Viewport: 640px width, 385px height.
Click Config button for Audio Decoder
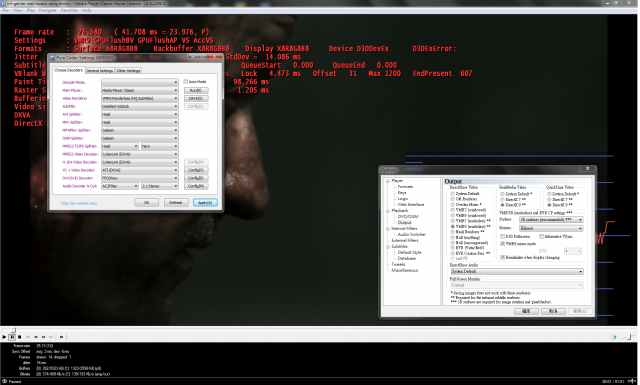click(x=196, y=186)
